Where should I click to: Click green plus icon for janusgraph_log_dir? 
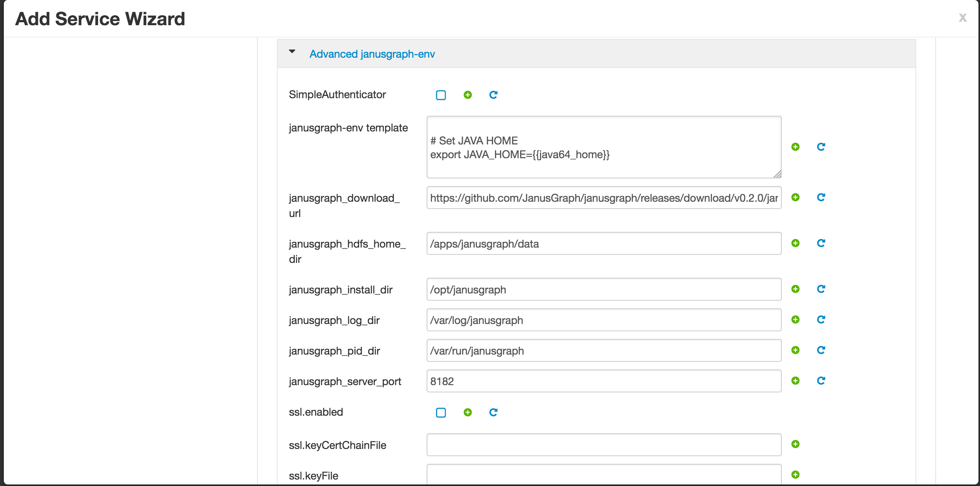pos(796,319)
